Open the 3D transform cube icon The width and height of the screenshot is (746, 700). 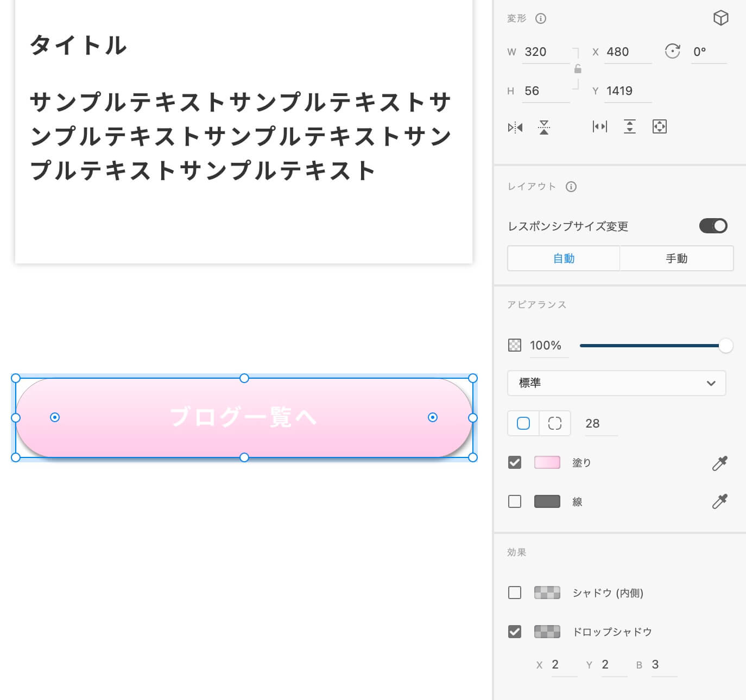[720, 18]
